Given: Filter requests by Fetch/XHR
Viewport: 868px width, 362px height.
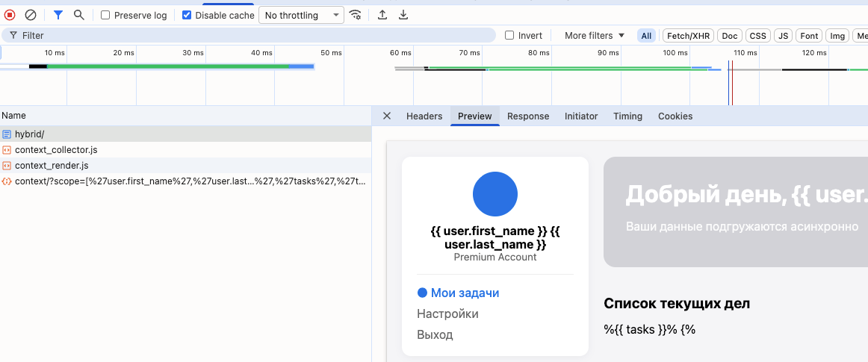Looking at the screenshot, I should tap(689, 36).
